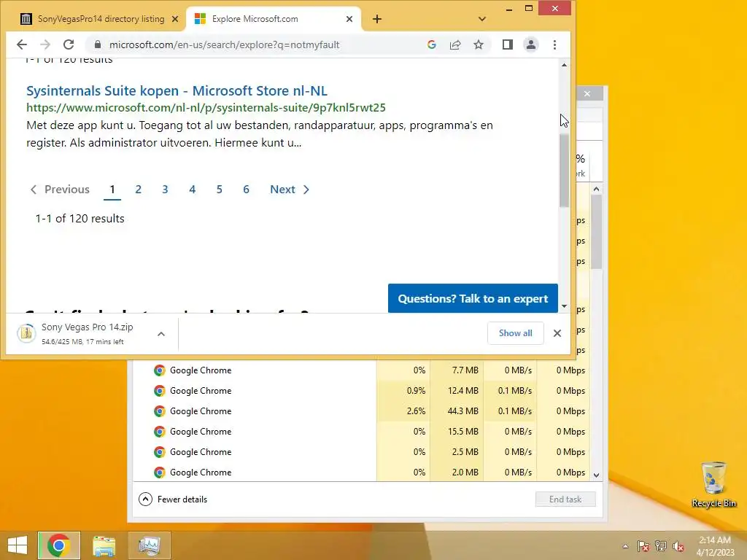Click page scrollbar up arrow
The width and height of the screenshot is (747, 560).
point(564,65)
